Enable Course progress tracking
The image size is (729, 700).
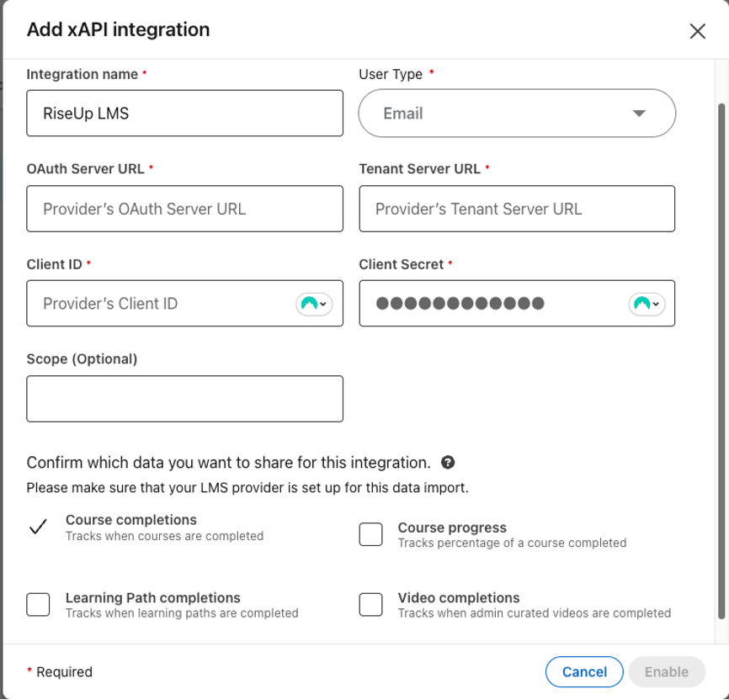tap(370, 533)
